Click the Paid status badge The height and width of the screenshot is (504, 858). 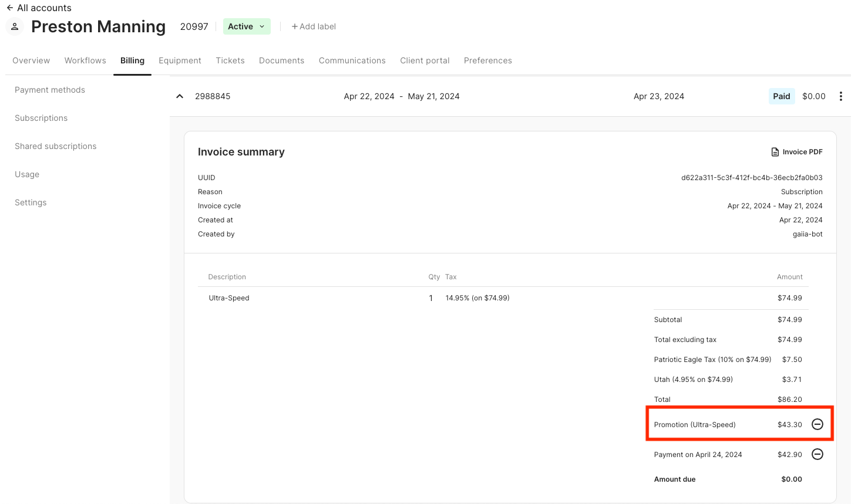click(x=781, y=96)
